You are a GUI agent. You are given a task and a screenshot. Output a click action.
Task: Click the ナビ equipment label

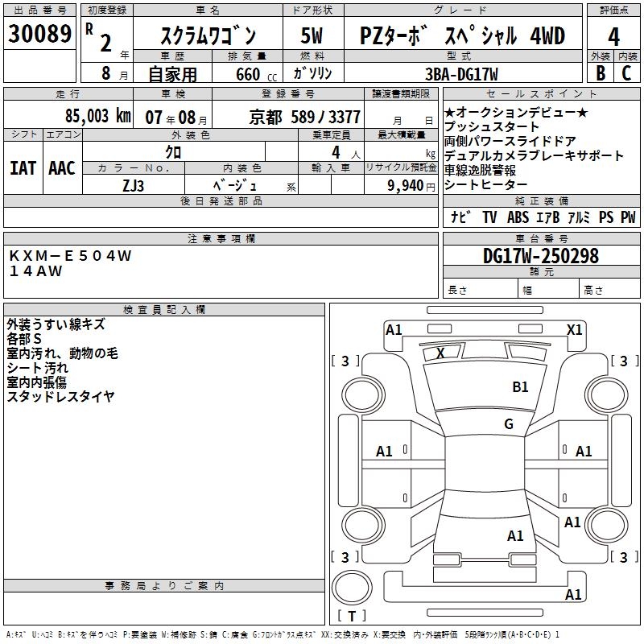pos(461,217)
